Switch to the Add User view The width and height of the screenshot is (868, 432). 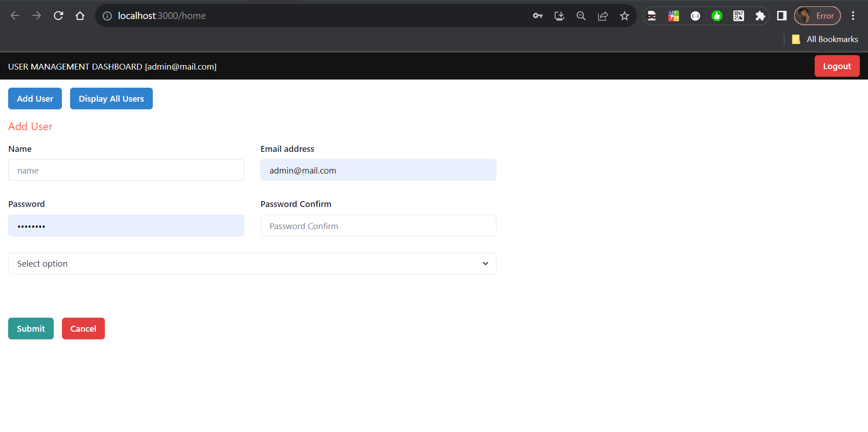(x=35, y=99)
